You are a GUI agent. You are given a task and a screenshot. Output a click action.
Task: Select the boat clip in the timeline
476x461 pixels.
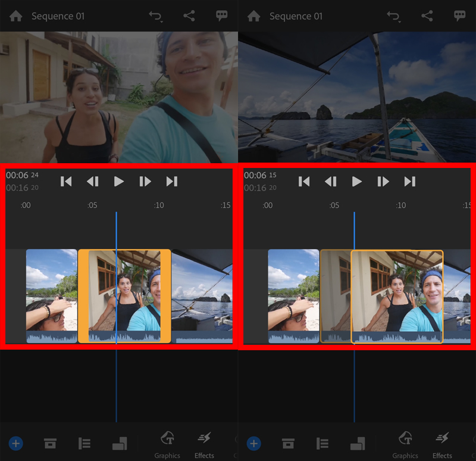[202, 295]
